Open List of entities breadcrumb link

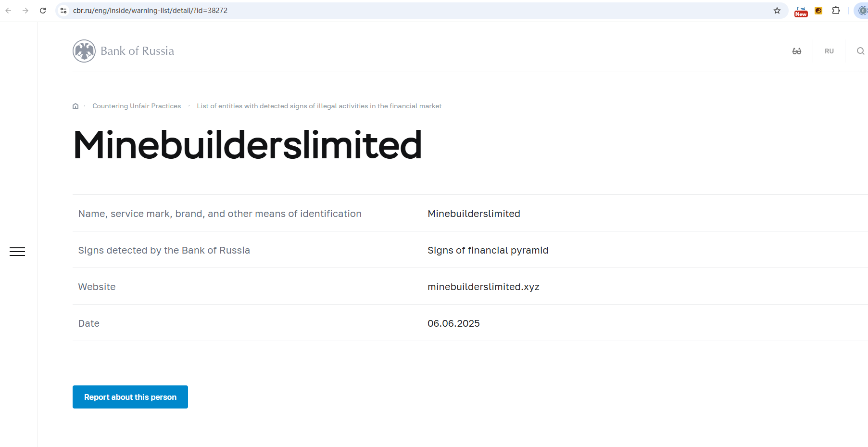point(319,106)
